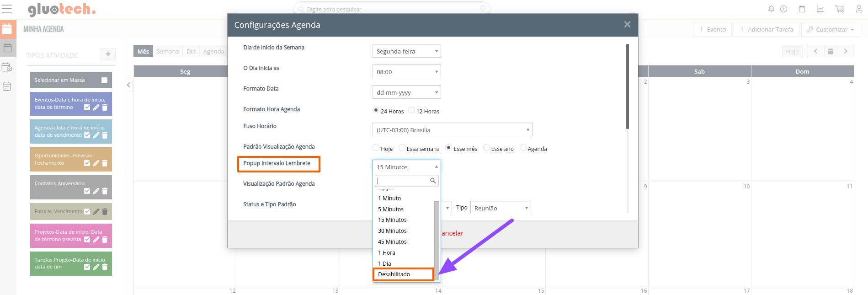Choose Essa semana as default view
Screen dimensions: 868x295
coord(402,148)
